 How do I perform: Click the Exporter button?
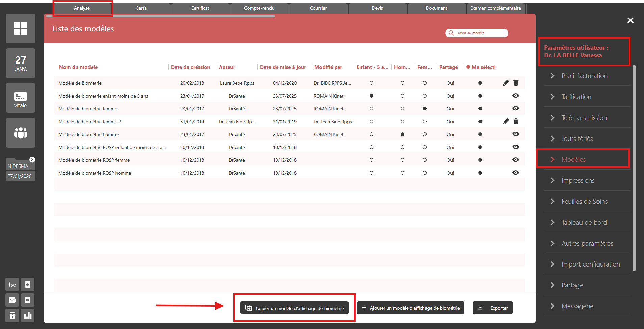click(x=492, y=308)
